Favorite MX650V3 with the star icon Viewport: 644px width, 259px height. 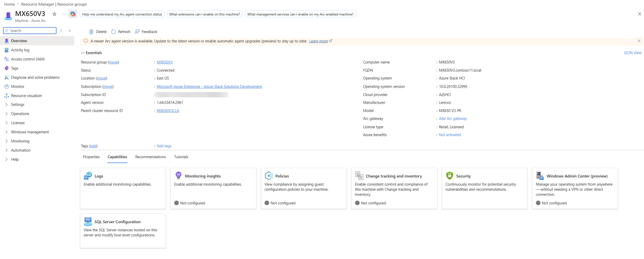tap(54, 14)
